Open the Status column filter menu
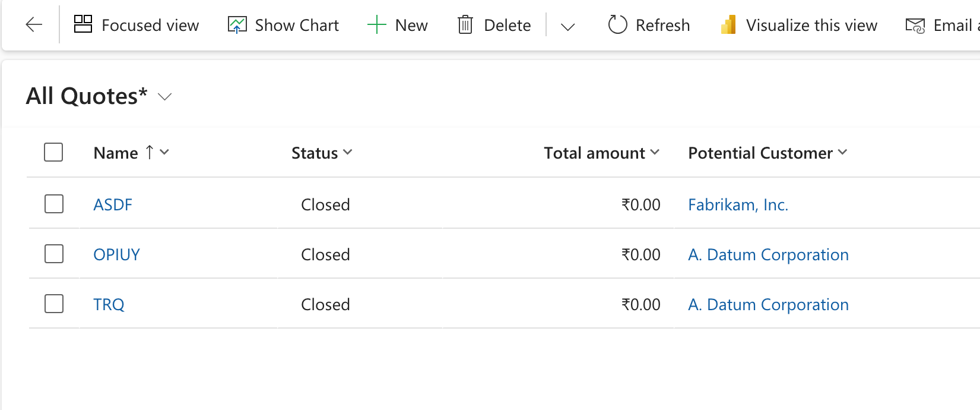Screen dimensions: 980x410 (x=348, y=153)
